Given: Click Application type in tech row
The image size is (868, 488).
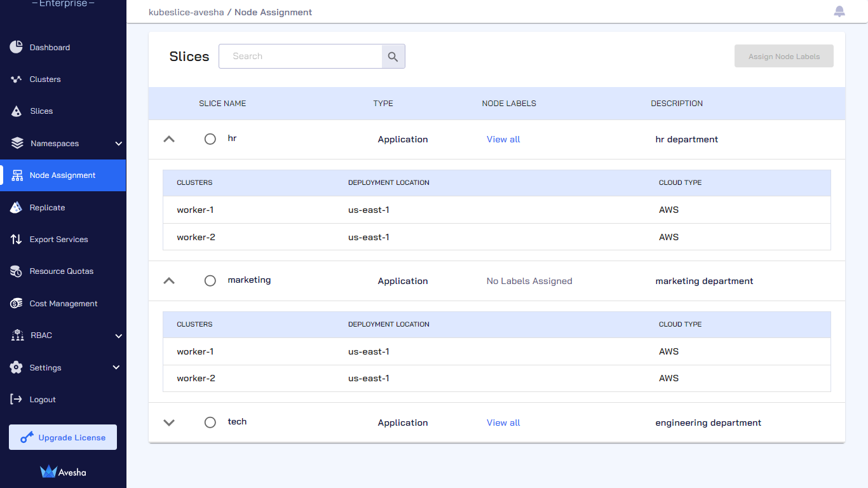Looking at the screenshot, I should coord(403,423).
